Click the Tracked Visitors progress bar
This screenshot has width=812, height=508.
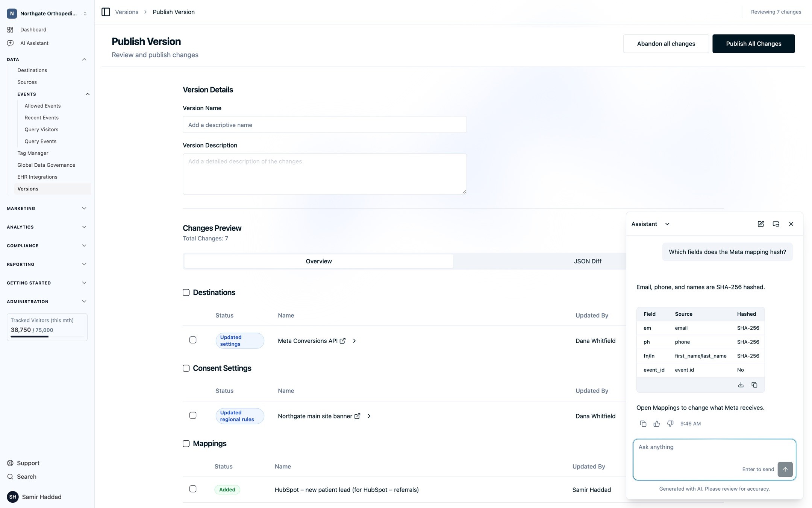tap(47, 336)
